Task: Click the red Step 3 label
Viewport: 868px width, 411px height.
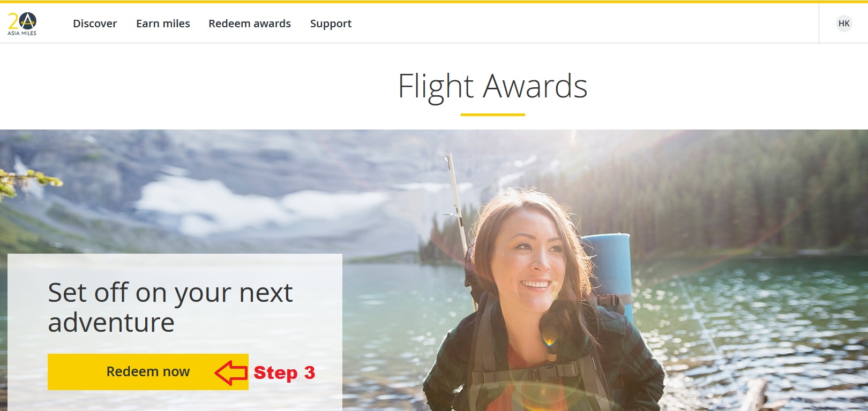Action: pyautogui.click(x=284, y=372)
